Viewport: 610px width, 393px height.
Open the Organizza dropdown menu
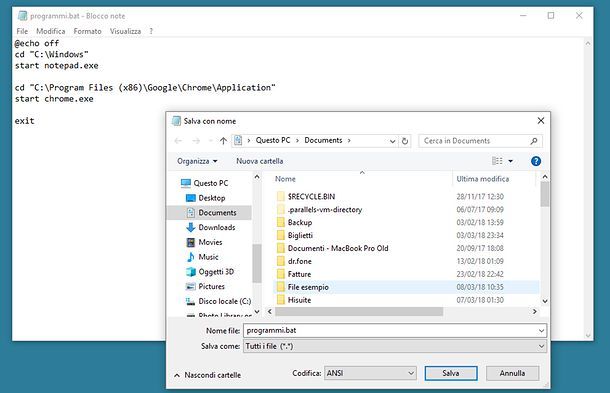(x=197, y=161)
